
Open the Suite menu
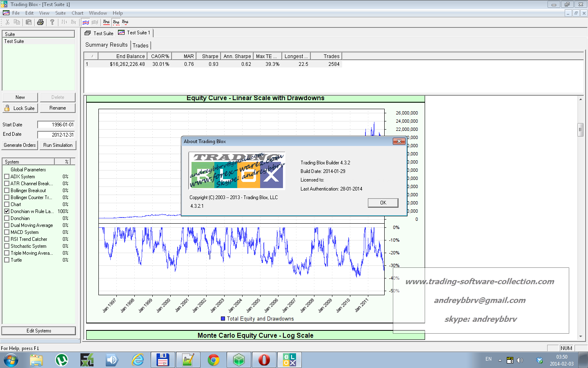tap(60, 13)
